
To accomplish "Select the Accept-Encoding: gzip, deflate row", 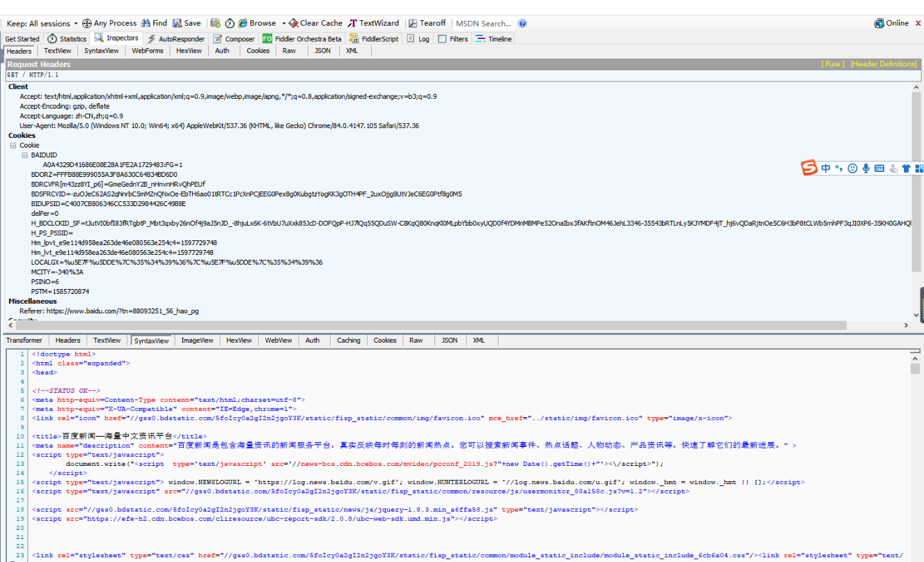I will (x=65, y=107).
